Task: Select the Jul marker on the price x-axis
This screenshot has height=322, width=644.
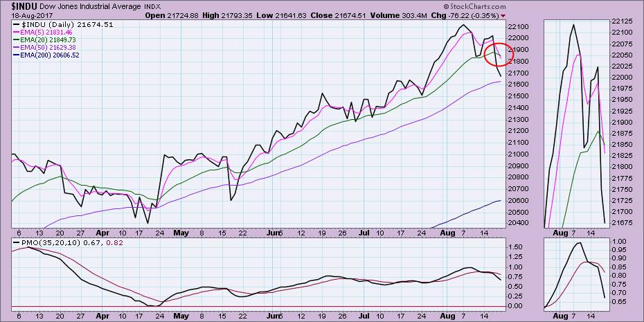Action: 363,235
